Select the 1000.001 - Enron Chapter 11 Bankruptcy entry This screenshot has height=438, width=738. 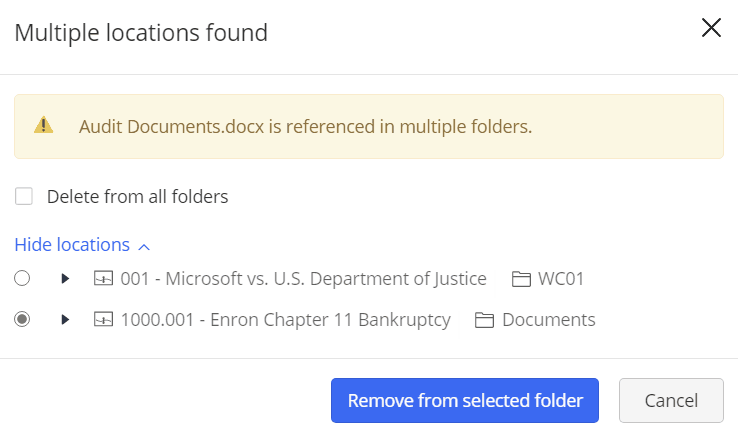pos(285,320)
